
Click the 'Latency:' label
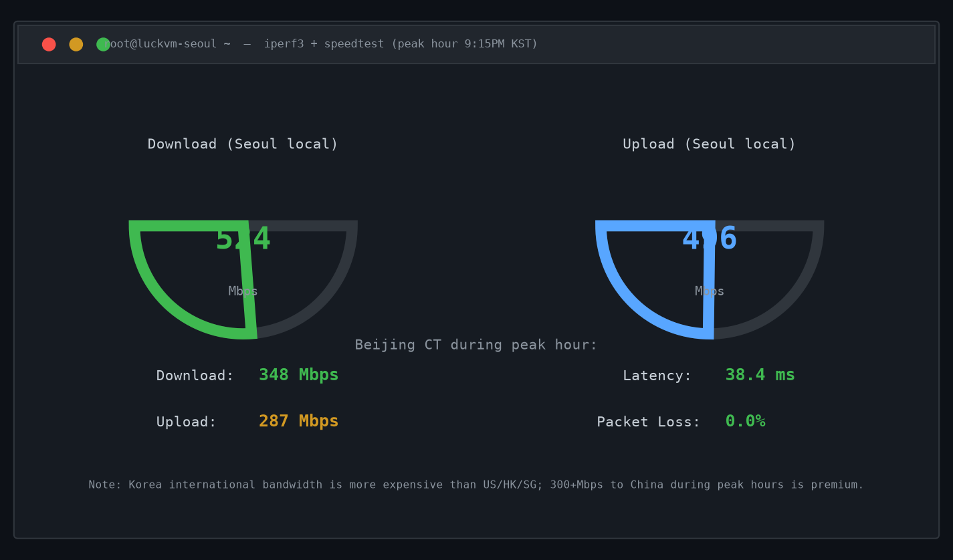pos(657,376)
